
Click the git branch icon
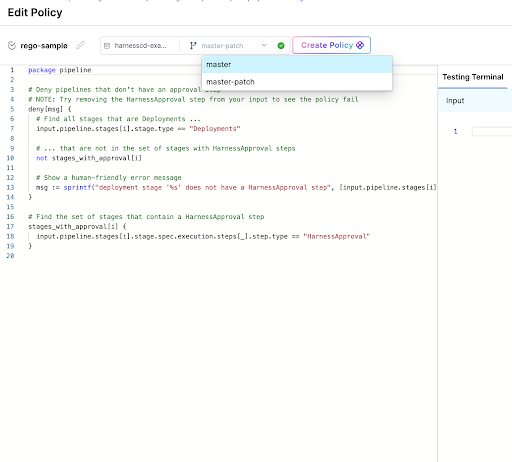(x=193, y=46)
